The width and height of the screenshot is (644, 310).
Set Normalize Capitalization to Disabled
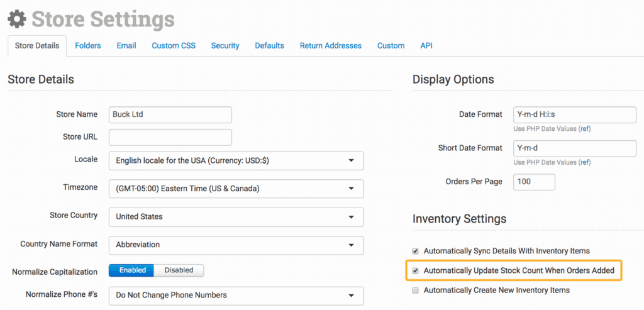179,270
